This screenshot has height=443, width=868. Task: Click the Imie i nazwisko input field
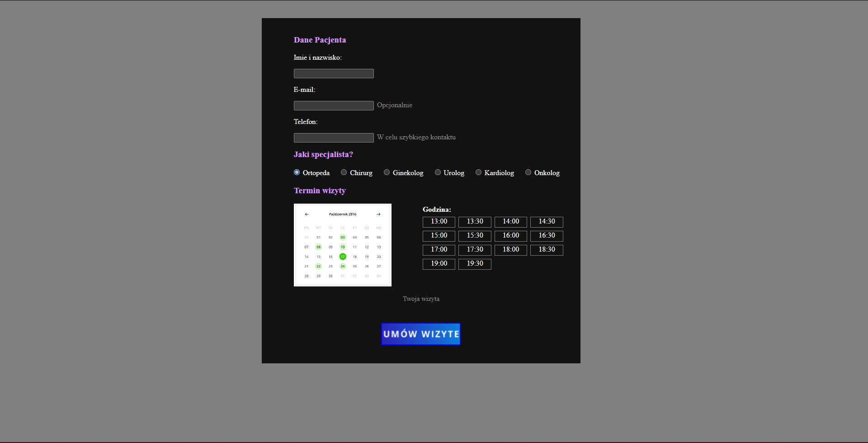pyautogui.click(x=334, y=74)
